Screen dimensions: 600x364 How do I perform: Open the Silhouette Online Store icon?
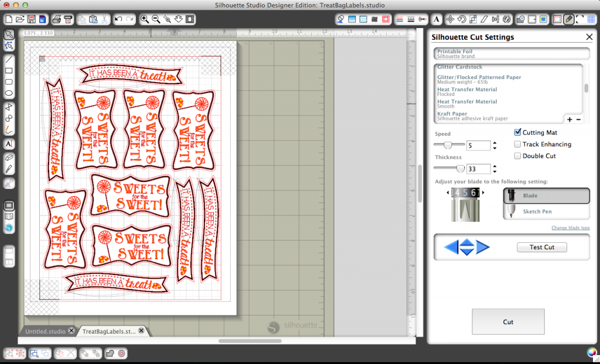tap(9, 228)
